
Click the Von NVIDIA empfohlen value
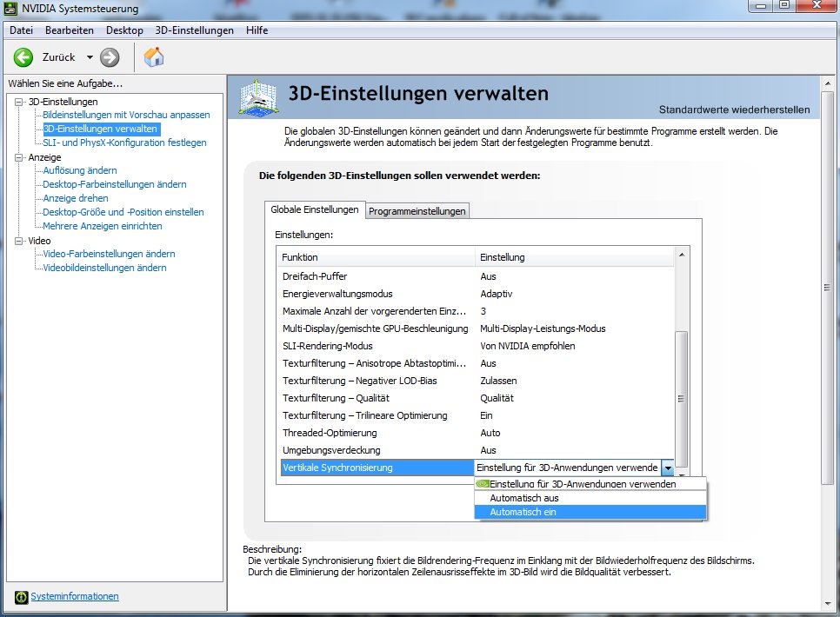point(528,346)
